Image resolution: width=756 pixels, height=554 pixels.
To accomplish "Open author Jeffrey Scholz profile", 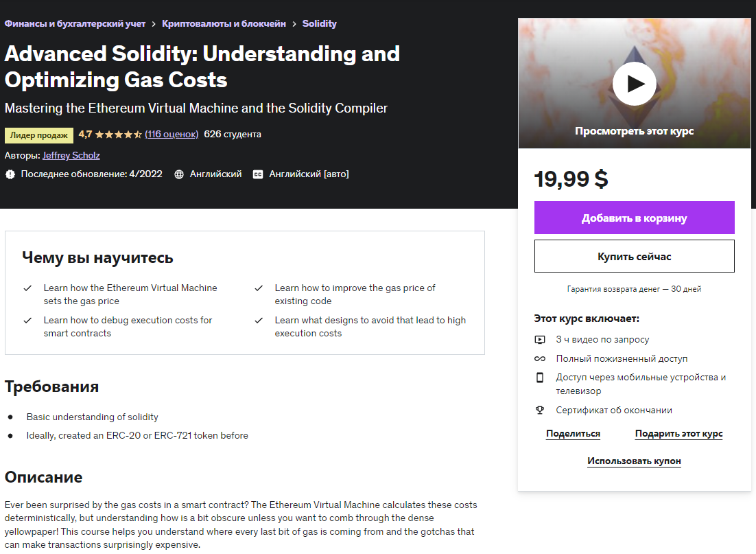I will [71, 155].
